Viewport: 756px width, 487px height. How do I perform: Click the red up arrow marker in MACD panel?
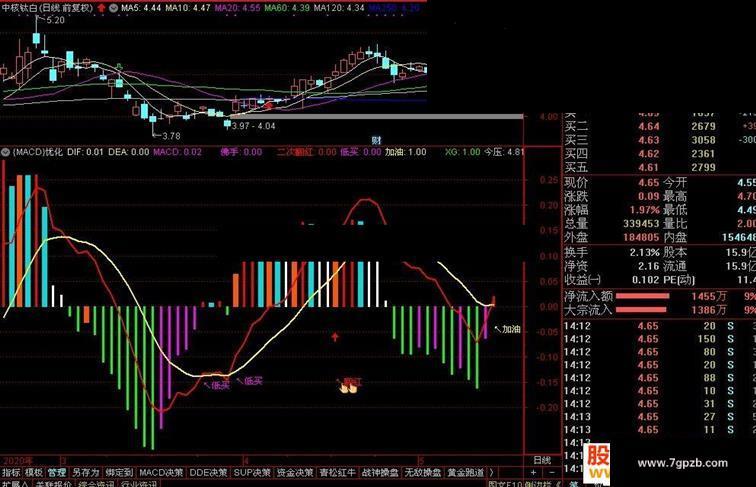tap(335, 337)
